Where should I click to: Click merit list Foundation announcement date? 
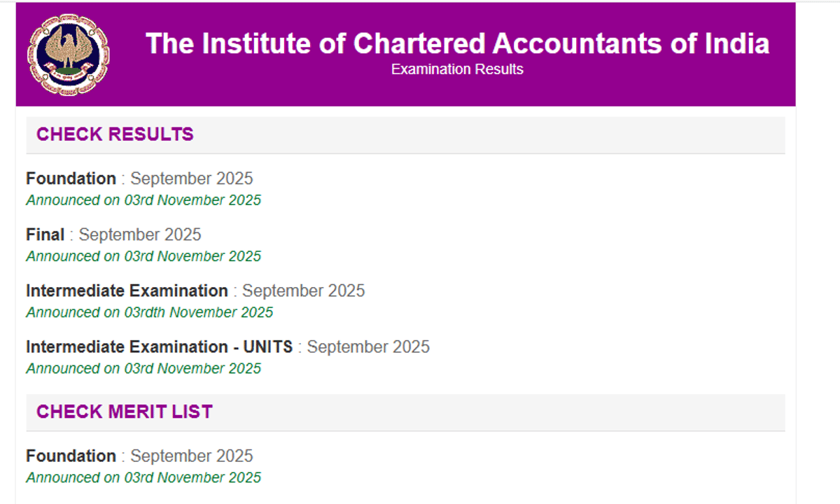pos(143,477)
